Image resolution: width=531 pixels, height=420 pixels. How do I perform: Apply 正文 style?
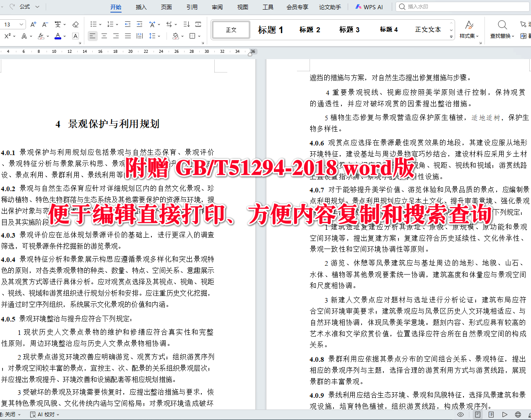232,30
